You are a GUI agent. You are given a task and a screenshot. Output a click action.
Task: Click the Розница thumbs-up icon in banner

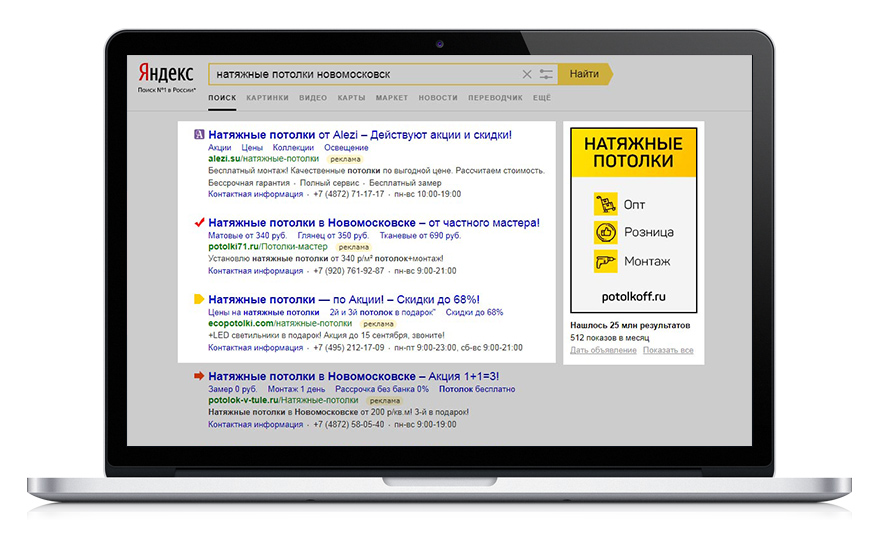tap(606, 232)
